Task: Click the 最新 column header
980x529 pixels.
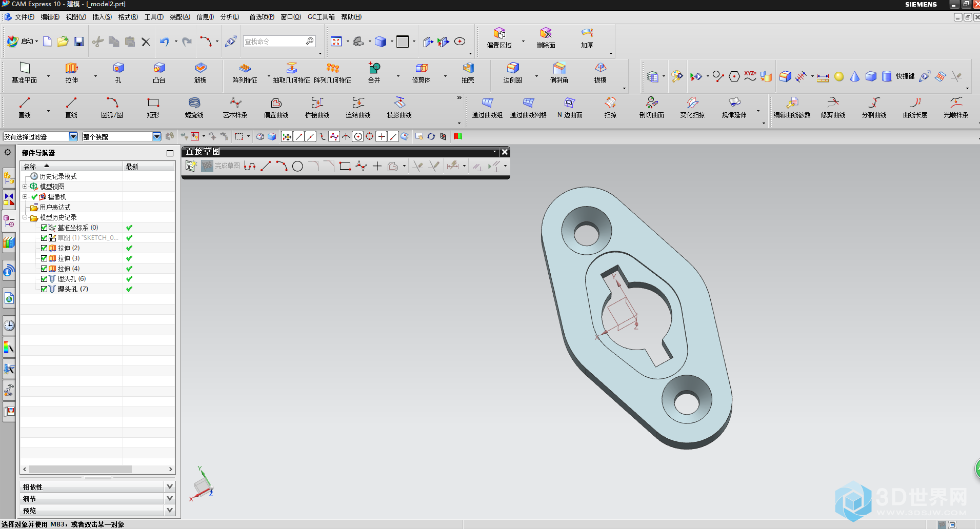Action: pyautogui.click(x=149, y=167)
